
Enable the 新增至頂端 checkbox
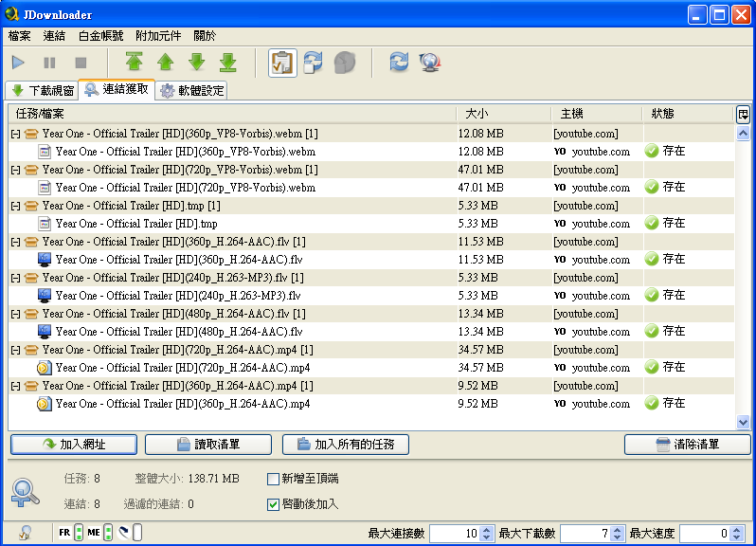[274, 479]
